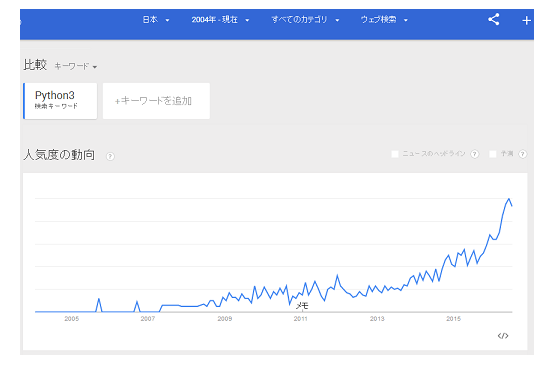556x380 pixels.
Task: Open help icon beside 予測
Action: point(522,154)
